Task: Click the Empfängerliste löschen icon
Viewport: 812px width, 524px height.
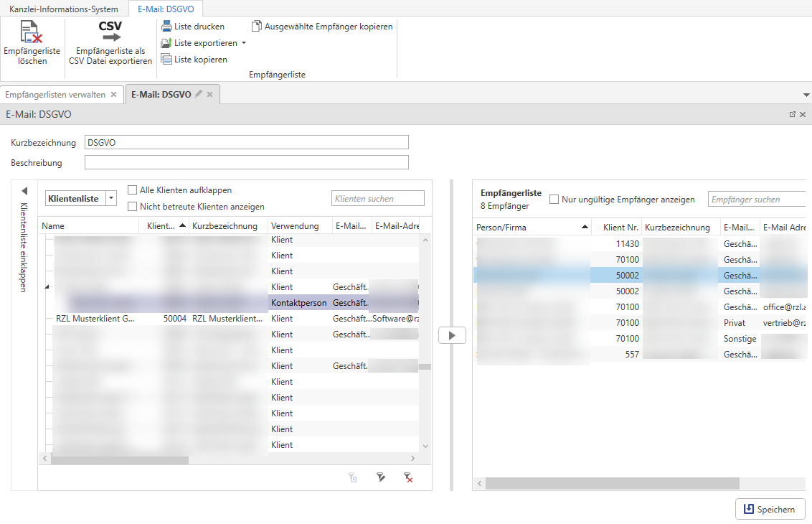Action: click(x=32, y=33)
